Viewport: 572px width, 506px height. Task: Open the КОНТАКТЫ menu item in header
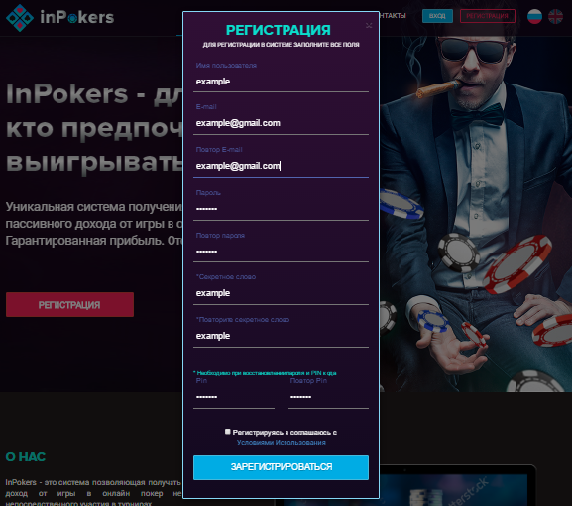393,16
